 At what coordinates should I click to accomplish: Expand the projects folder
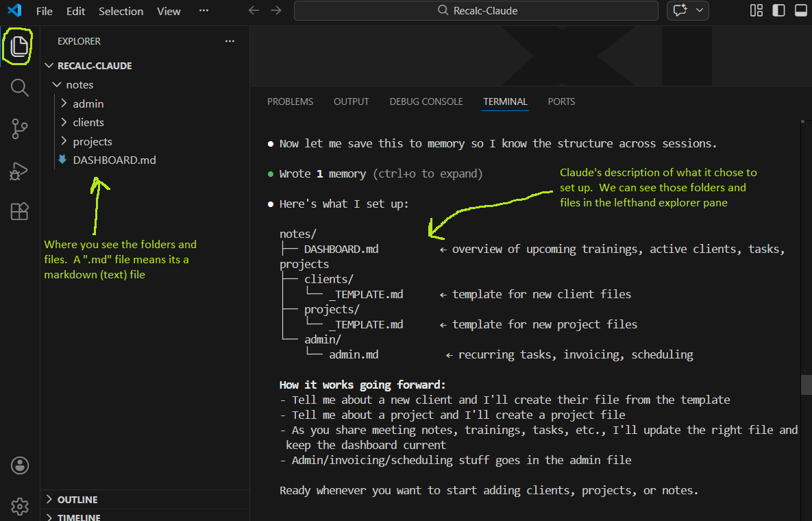[145, 141]
